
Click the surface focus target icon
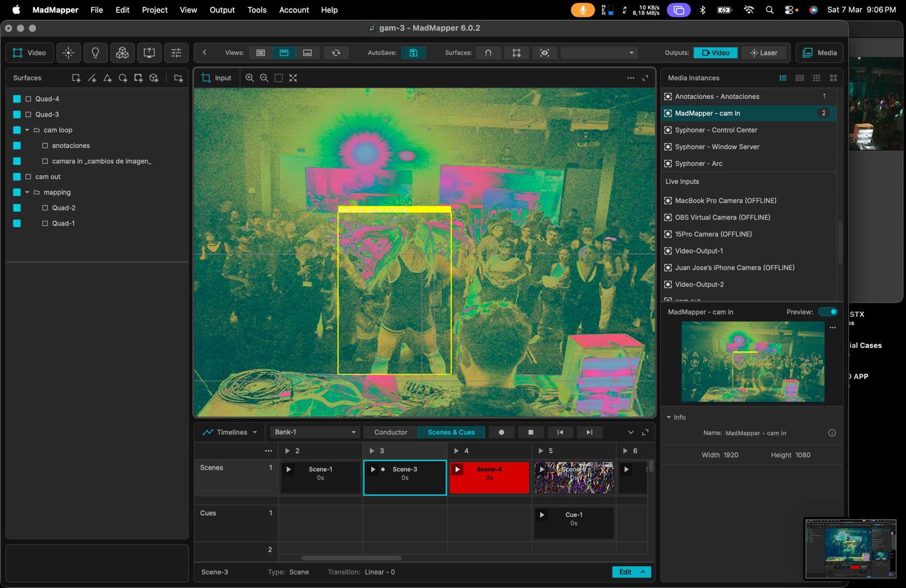click(544, 53)
